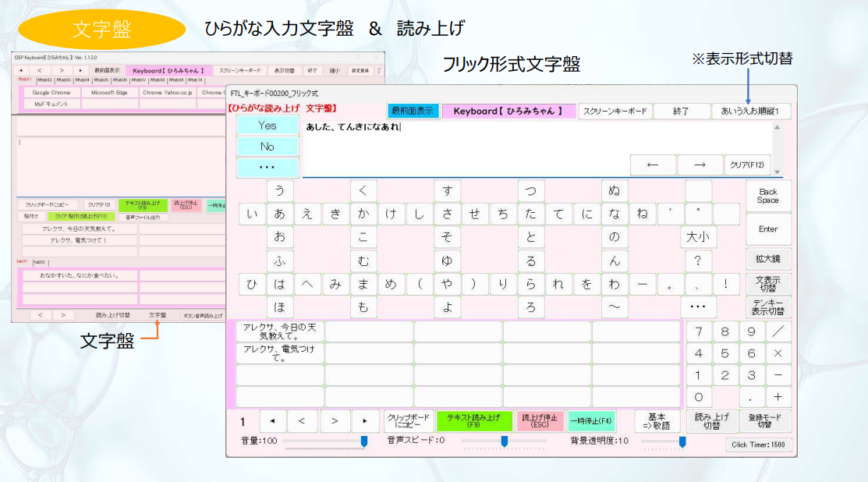
Task: Tap the wave dash ～ key
Action: (x=615, y=307)
